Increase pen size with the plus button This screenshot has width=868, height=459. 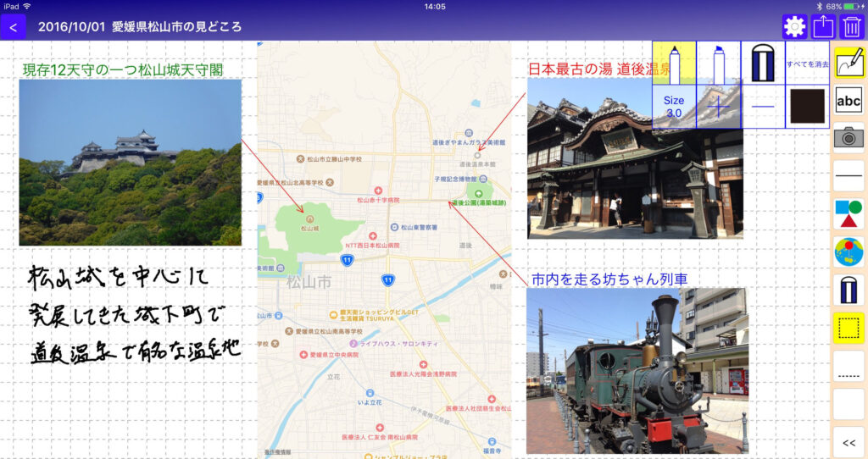point(718,107)
